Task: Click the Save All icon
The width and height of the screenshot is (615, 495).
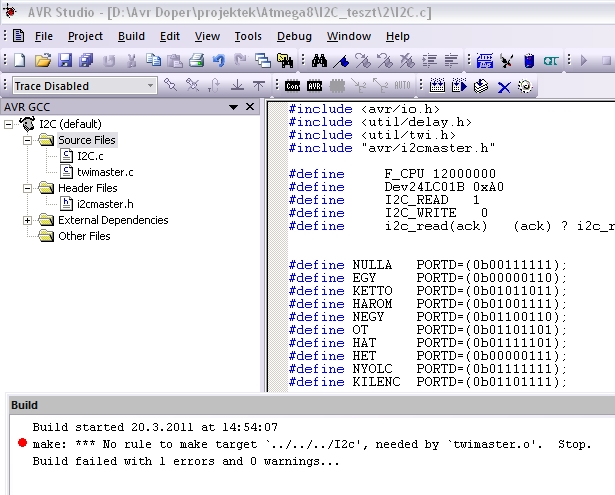Action: [86, 60]
